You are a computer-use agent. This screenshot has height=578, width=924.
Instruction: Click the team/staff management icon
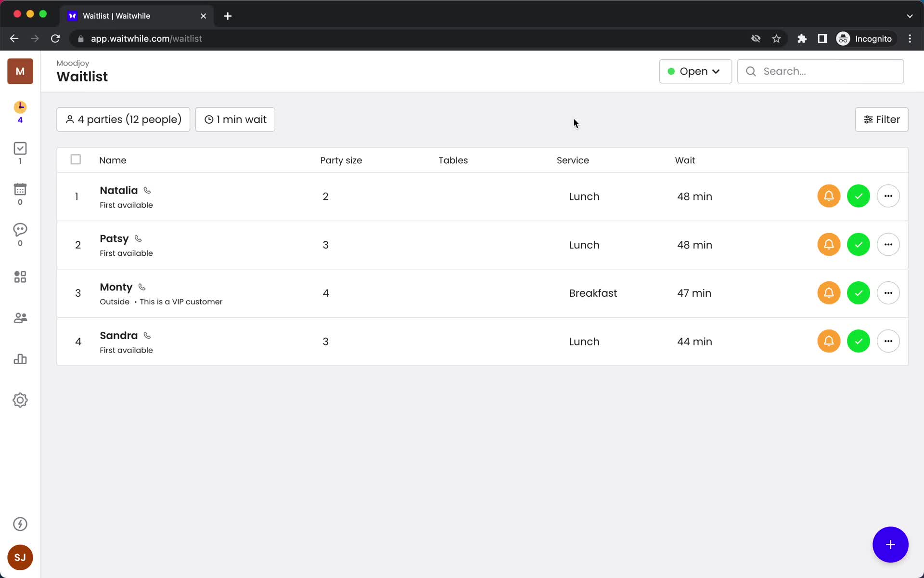point(20,317)
